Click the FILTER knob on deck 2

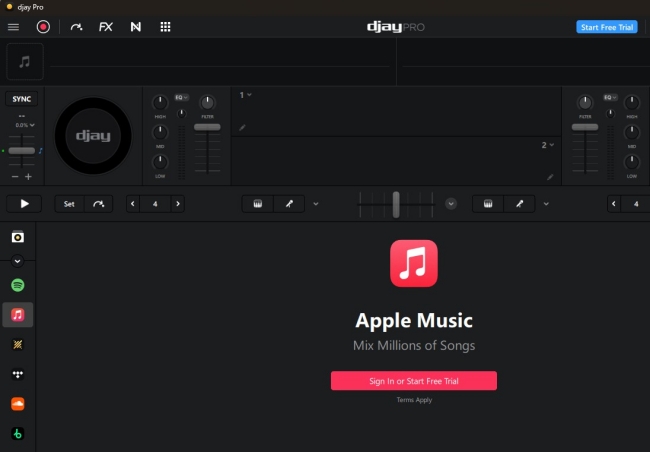(585, 102)
